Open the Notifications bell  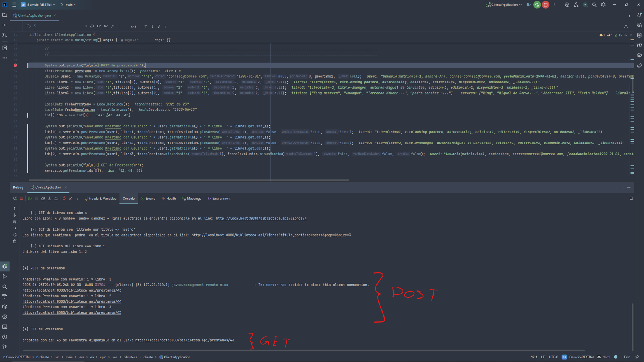pos(639,15)
